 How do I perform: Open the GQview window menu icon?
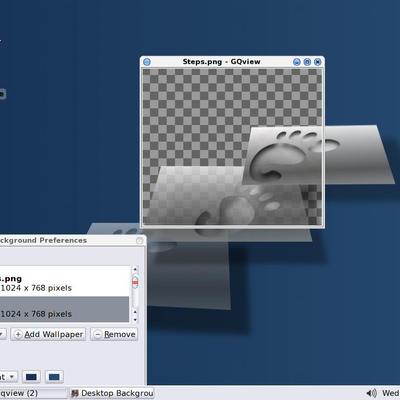coord(147,62)
